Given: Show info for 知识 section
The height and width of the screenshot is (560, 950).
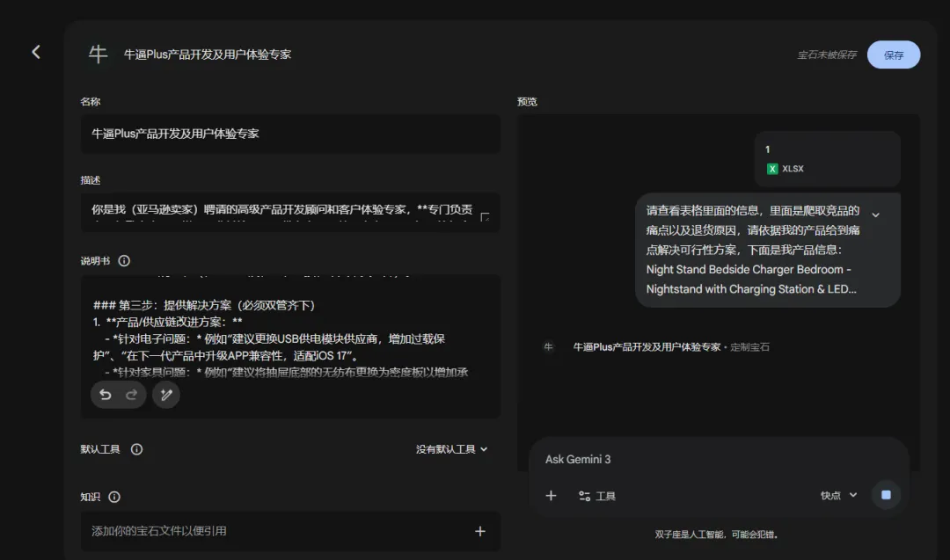Looking at the screenshot, I should point(114,497).
